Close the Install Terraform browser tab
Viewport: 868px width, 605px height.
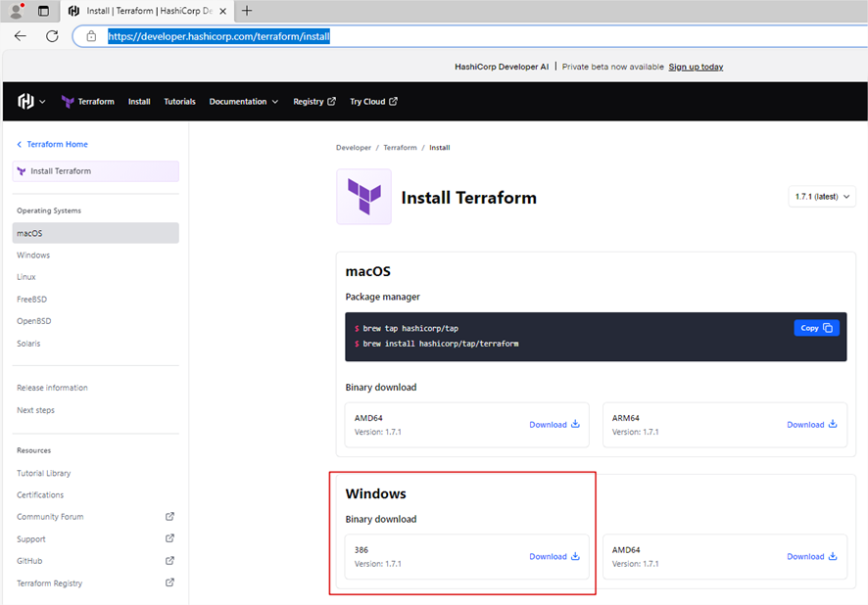pyautogui.click(x=222, y=11)
